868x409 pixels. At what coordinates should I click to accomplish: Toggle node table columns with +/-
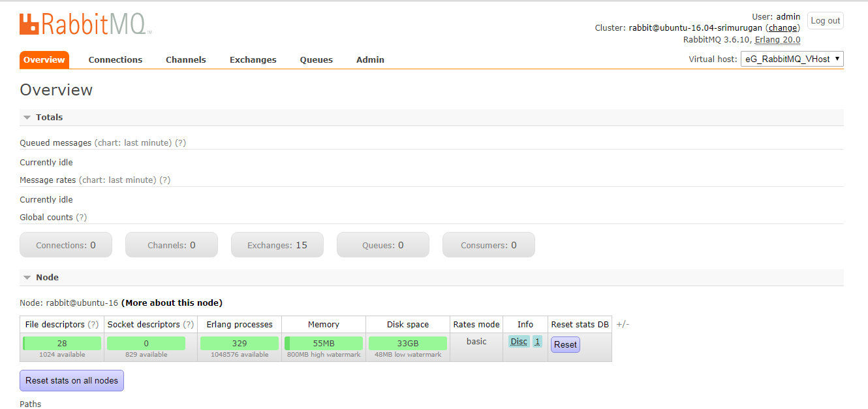[623, 325]
